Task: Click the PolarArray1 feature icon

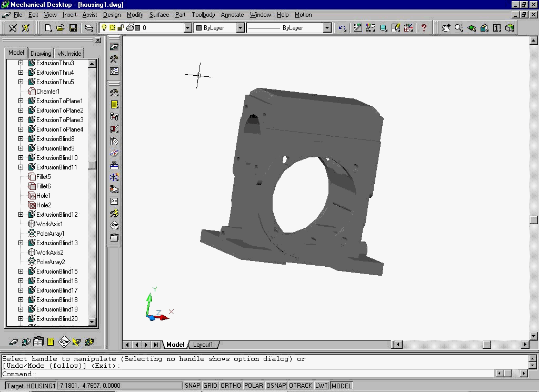Action: pyautogui.click(x=32, y=233)
